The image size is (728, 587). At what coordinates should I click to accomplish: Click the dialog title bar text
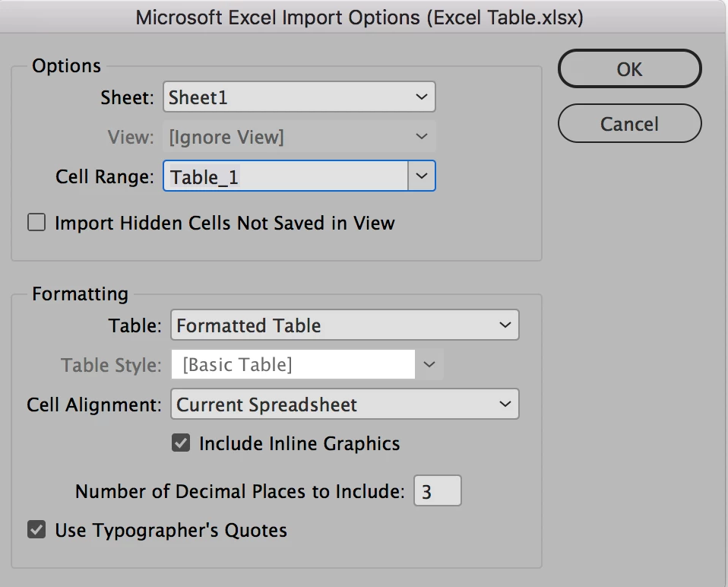359,17
